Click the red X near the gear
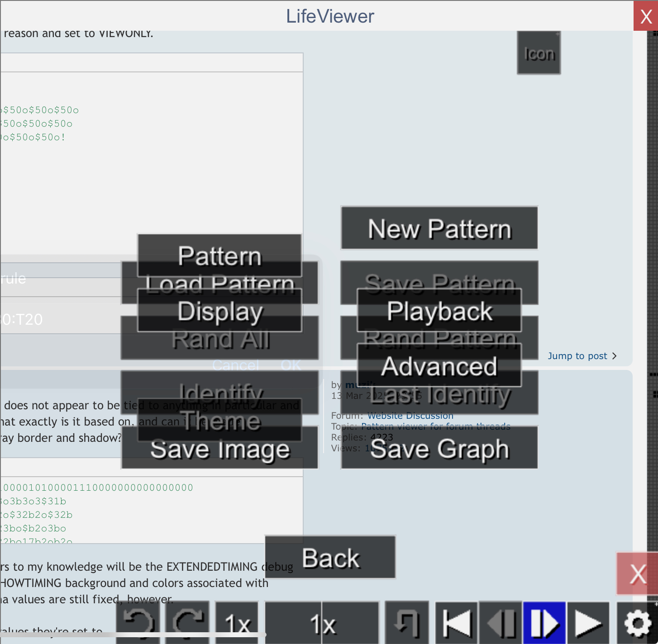The width and height of the screenshot is (658, 644). [x=637, y=573]
